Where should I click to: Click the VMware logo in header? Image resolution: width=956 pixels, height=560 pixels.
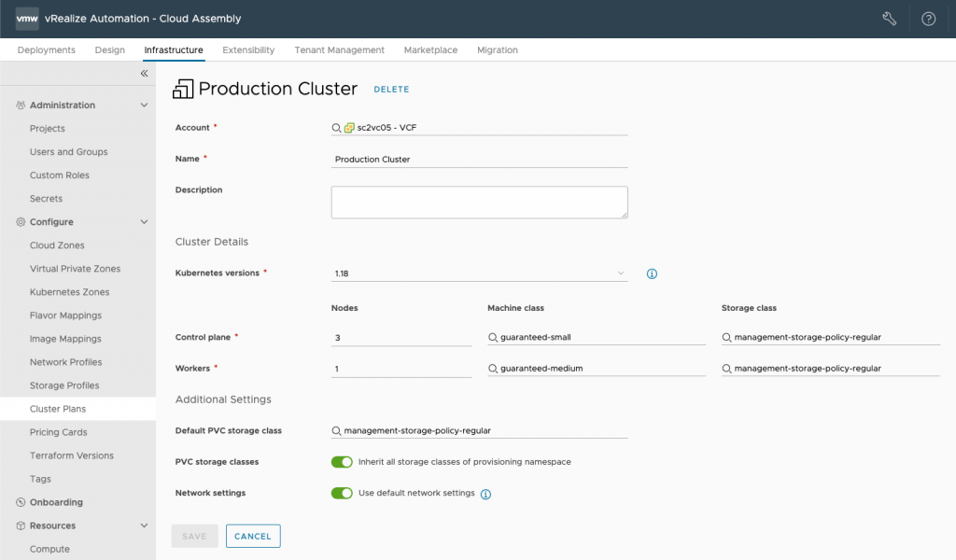pos(27,19)
